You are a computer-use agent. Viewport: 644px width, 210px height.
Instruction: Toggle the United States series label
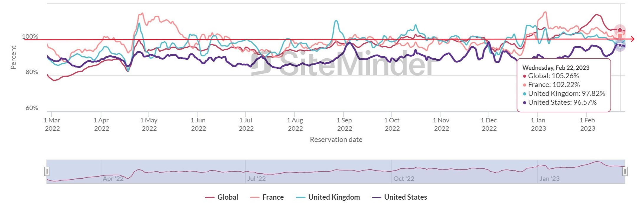click(405, 197)
